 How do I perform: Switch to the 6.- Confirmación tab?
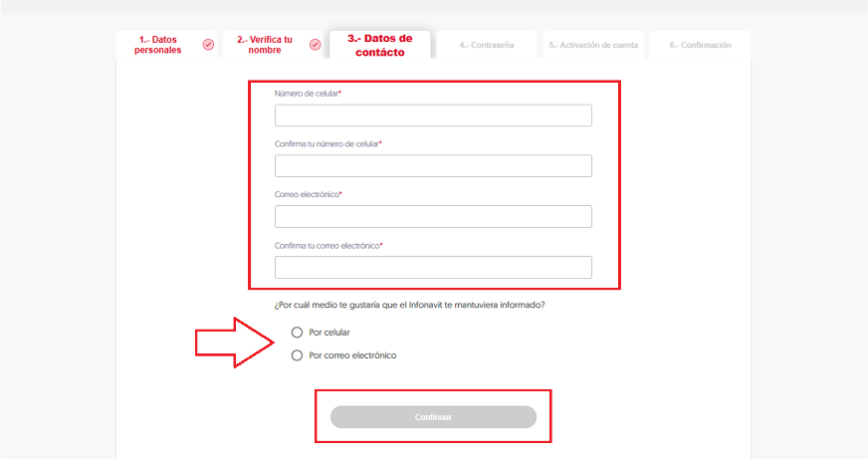tap(700, 45)
